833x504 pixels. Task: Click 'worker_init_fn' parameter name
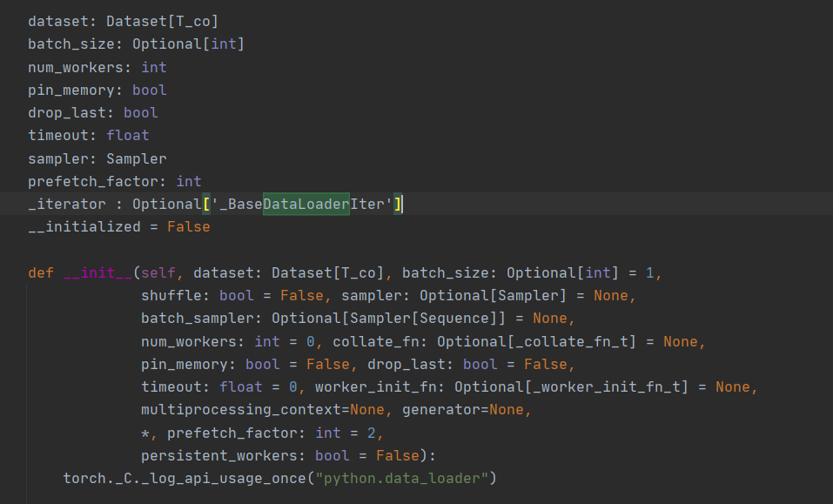click(x=376, y=386)
